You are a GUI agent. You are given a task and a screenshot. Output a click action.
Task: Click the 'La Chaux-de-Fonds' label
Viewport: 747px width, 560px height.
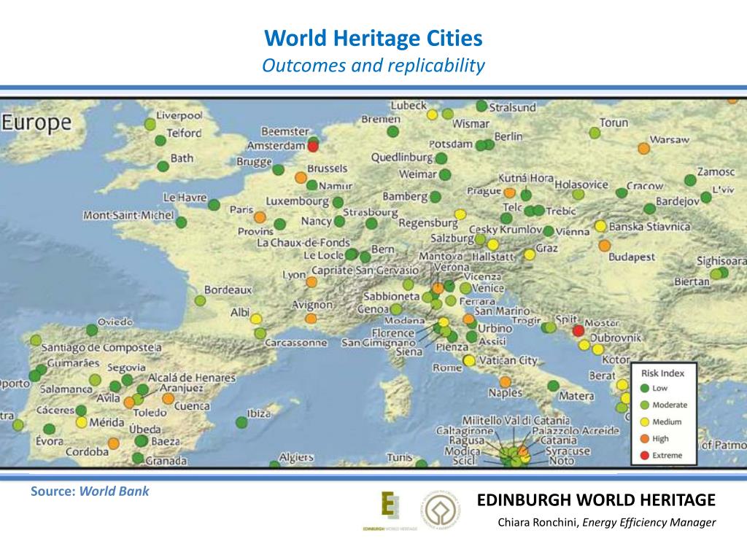pyautogui.click(x=303, y=242)
